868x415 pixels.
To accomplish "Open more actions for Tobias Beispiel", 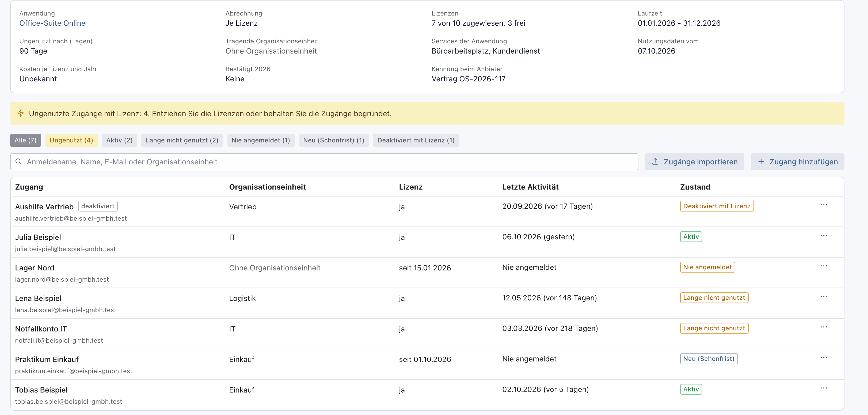I will click(x=824, y=388).
